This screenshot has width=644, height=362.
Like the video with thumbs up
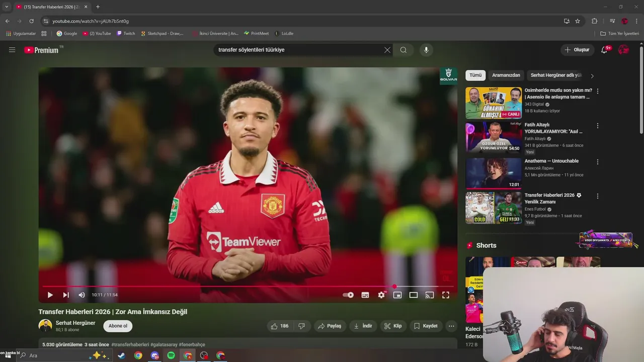[x=280, y=326]
